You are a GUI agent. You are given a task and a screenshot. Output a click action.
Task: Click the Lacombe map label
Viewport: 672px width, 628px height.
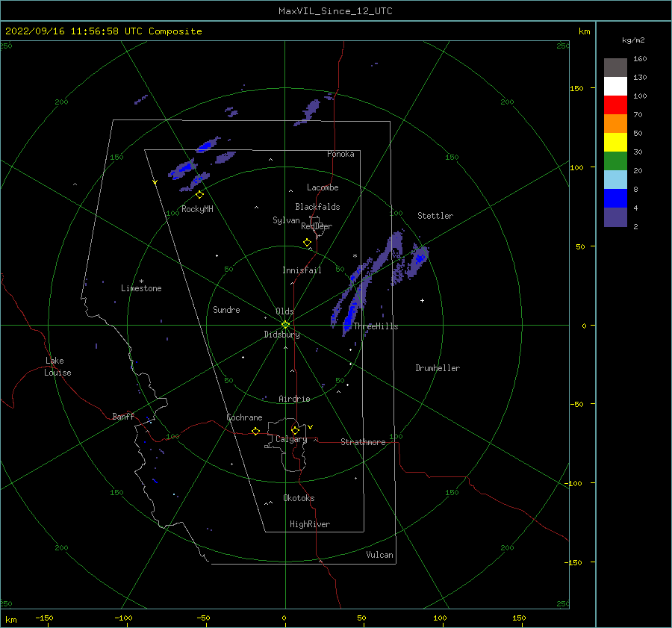(x=323, y=187)
